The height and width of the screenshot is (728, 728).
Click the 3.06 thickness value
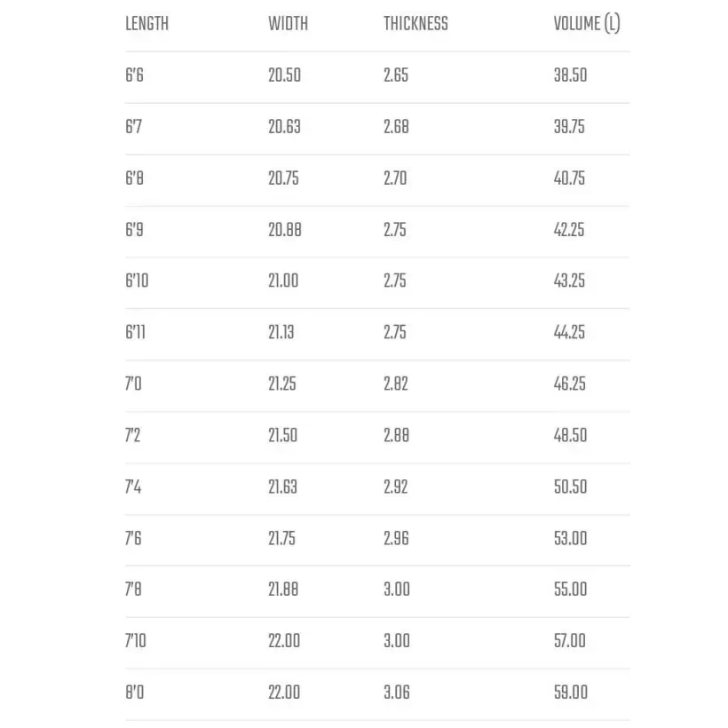(397, 692)
